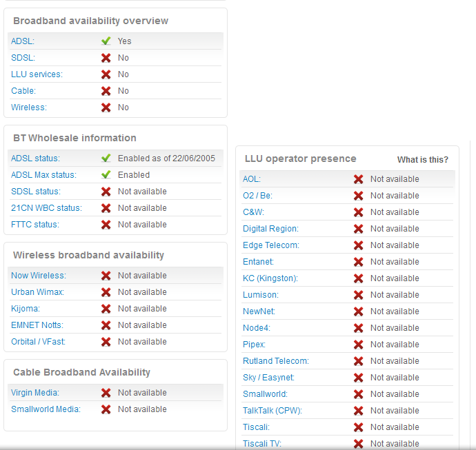The width and height of the screenshot is (476, 450).
Task: Open the 'What is this?' help link
Action: tap(423, 160)
